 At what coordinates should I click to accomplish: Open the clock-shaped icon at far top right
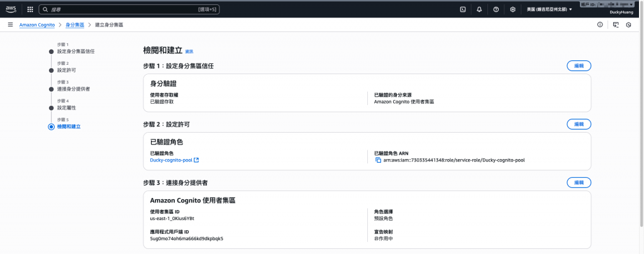click(x=628, y=25)
